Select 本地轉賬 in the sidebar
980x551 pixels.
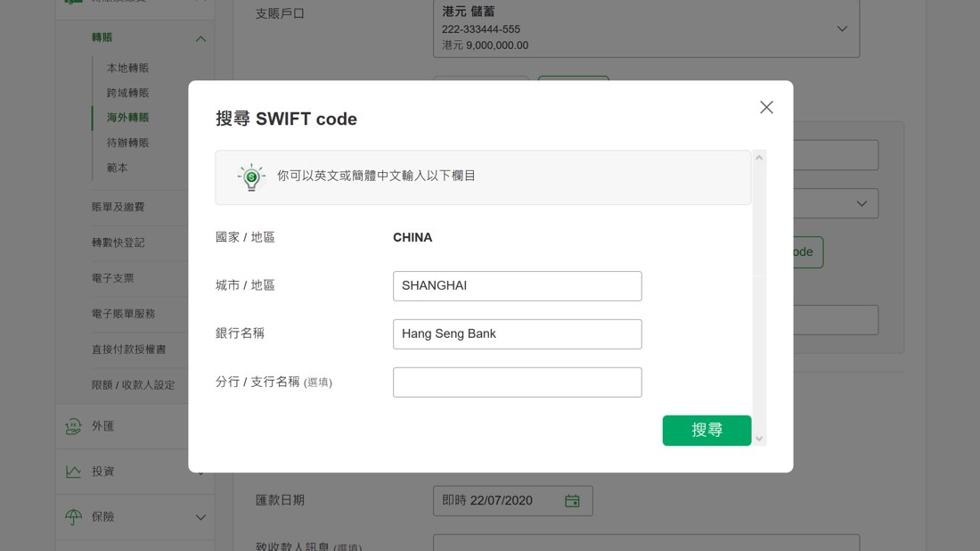pyautogui.click(x=127, y=68)
